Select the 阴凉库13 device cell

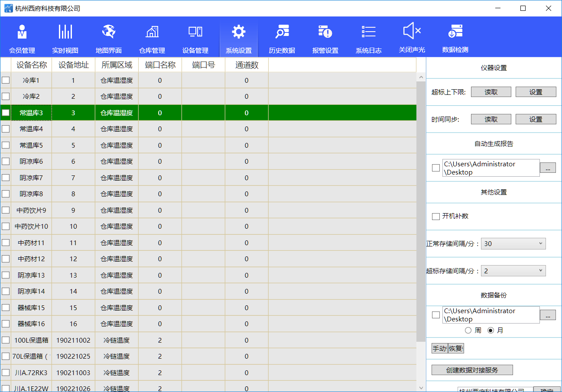click(x=31, y=275)
